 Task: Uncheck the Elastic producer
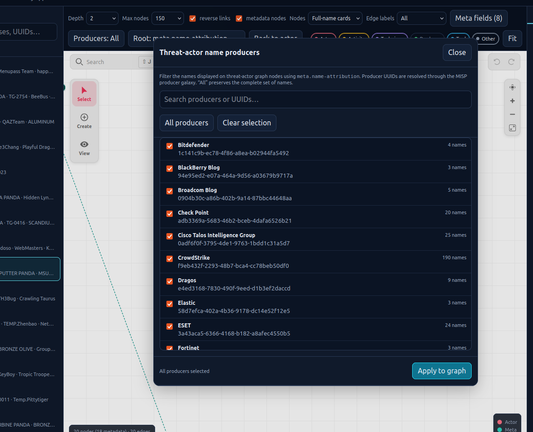click(169, 304)
